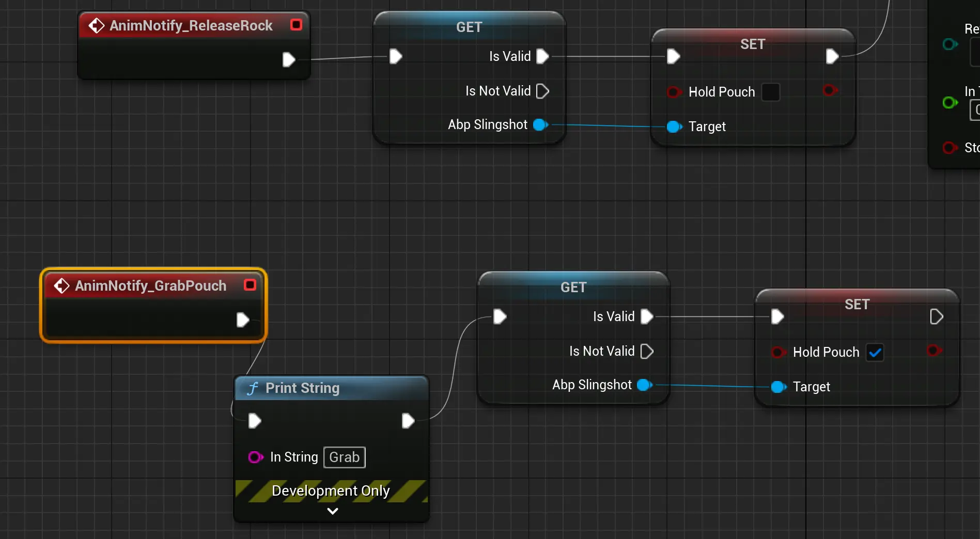Click the Print String output execution pin
Image resolution: width=980 pixels, height=539 pixels.
point(408,421)
